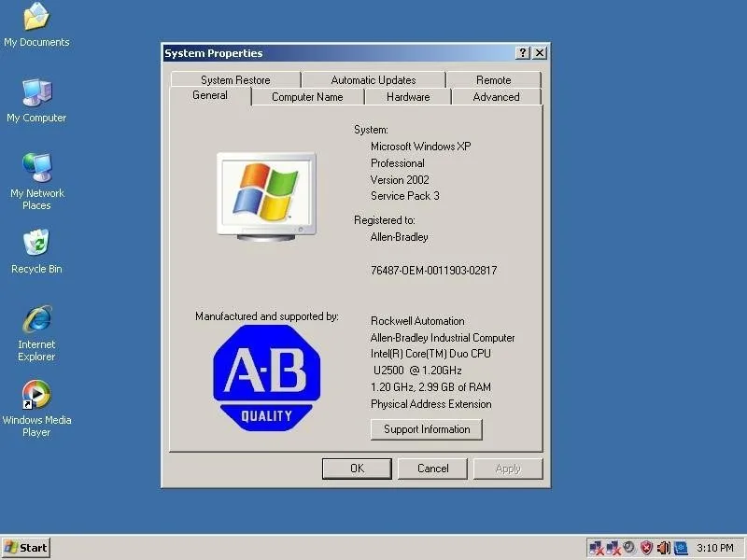Open the Start menu
747x560 pixels.
pyautogui.click(x=26, y=548)
